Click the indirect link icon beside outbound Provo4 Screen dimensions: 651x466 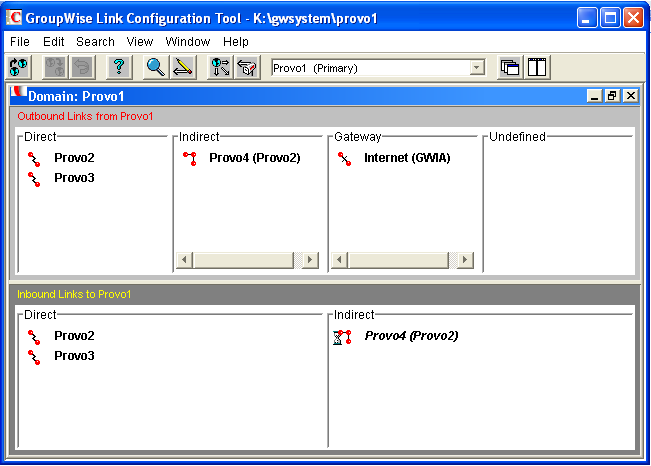click(190, 159)
